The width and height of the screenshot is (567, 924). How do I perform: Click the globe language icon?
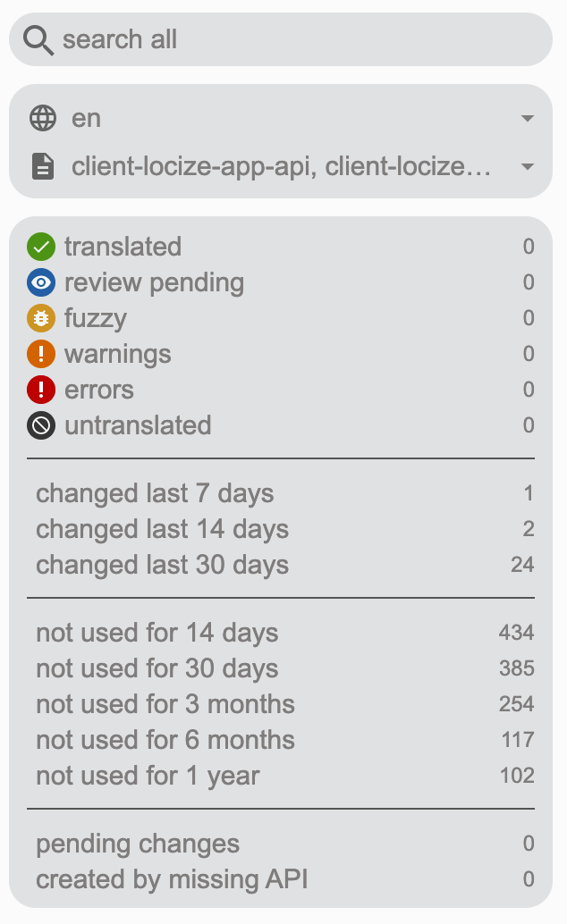[x=42, y=118]
